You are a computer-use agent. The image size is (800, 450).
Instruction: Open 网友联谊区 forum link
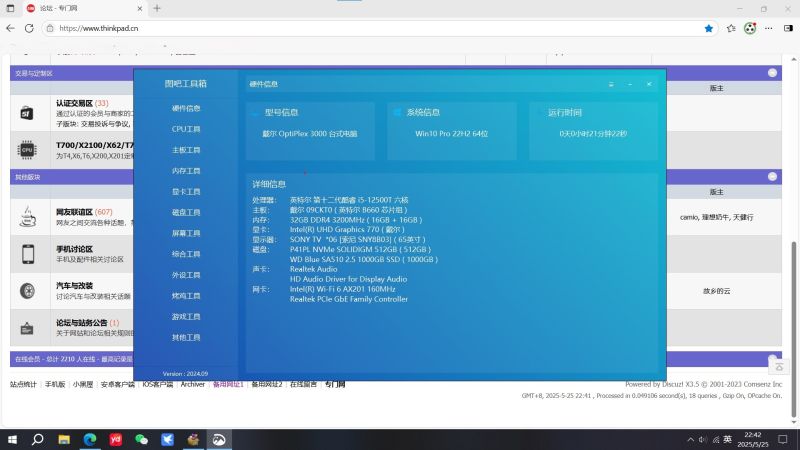74,212
